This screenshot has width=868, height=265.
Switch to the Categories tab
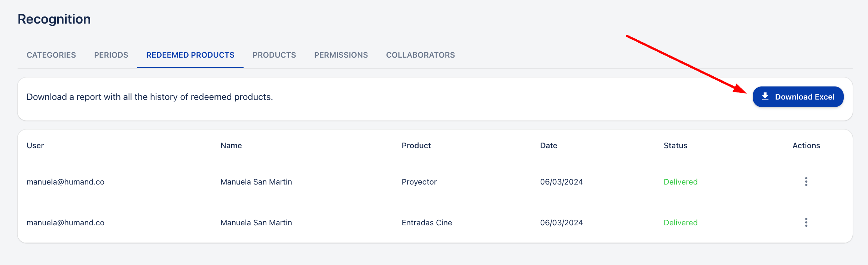51,55
